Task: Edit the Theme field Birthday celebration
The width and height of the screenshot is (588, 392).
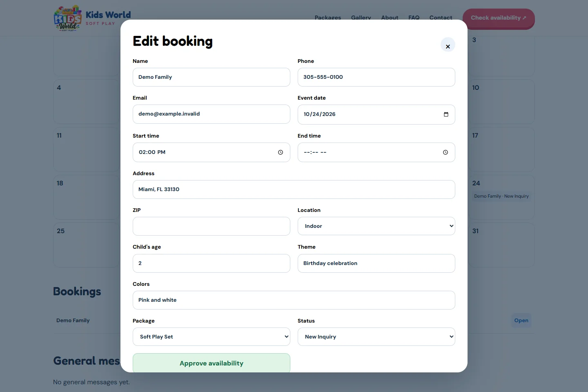Action: (x=376, y=263)
